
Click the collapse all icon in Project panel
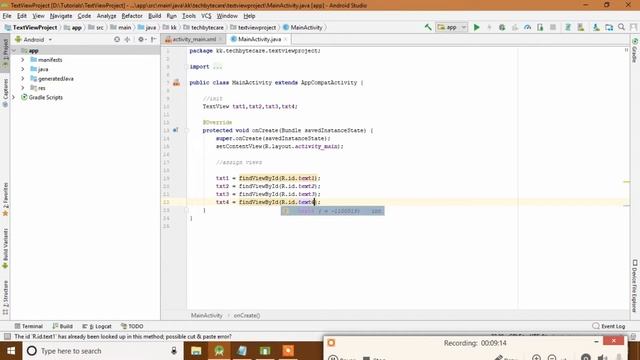(127, 40)
